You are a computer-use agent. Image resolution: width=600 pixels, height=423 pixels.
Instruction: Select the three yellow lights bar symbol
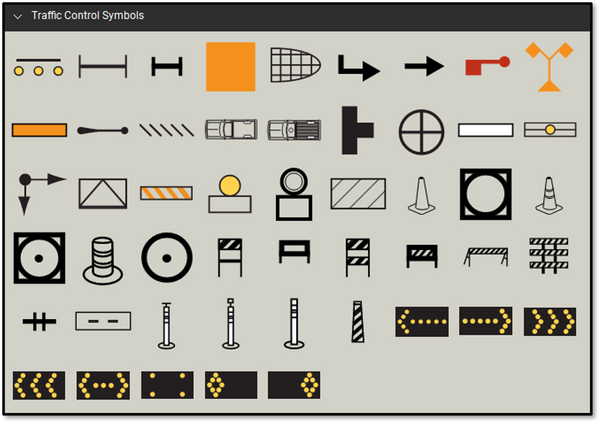pyautogui.click(x=39, y=68)
